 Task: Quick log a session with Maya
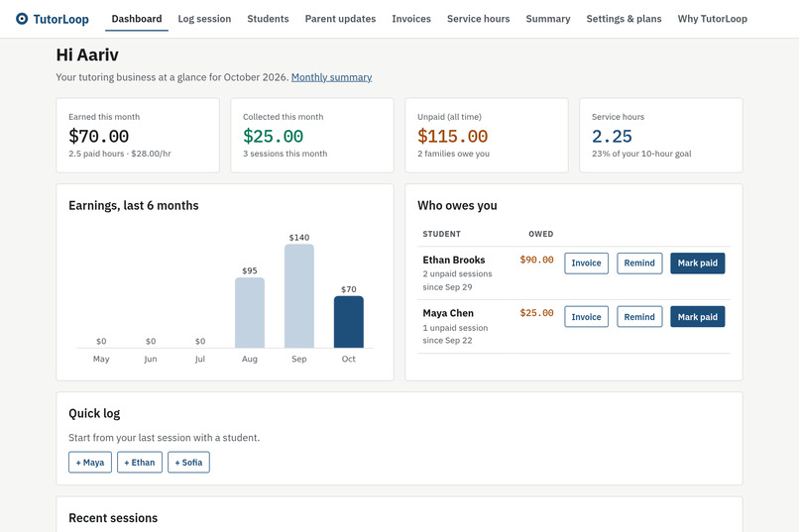90,463
